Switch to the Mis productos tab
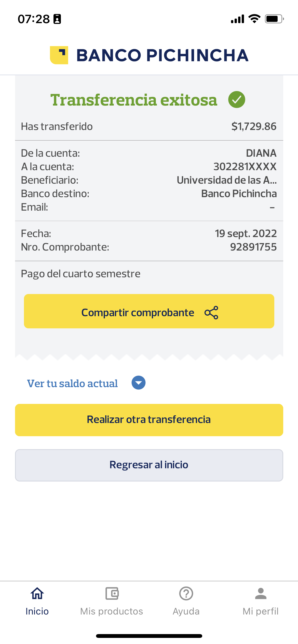Image resolution: width=298 pixels, height=644 pixels. 112,611
